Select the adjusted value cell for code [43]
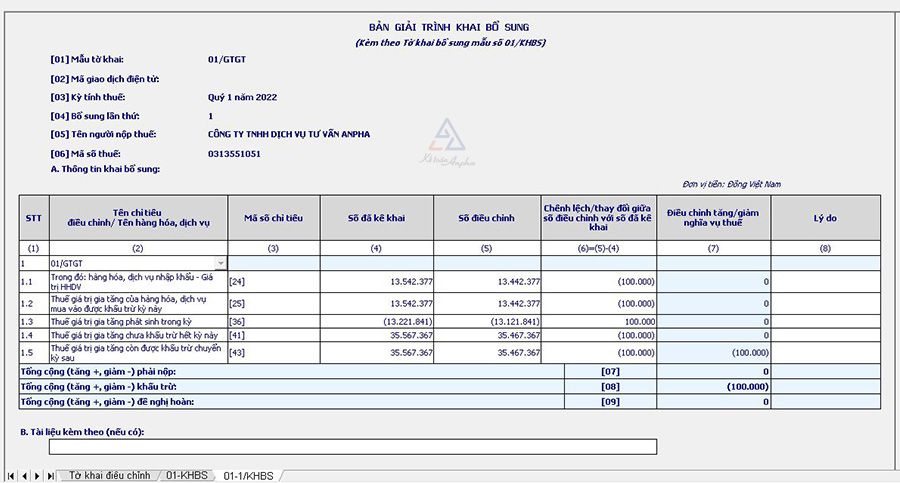Screen dimensions: 900x483 coord(488,352)
